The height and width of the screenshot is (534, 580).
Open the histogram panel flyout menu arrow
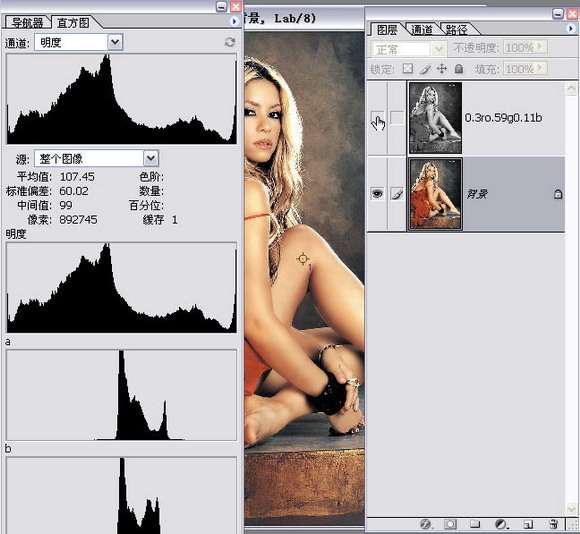coord(234,21)
